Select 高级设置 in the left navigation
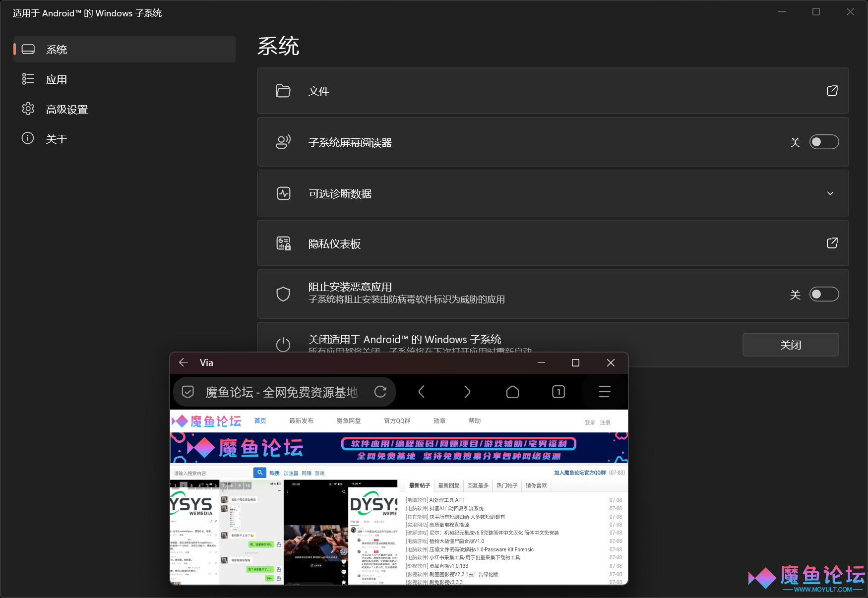 tap(124, 109)
